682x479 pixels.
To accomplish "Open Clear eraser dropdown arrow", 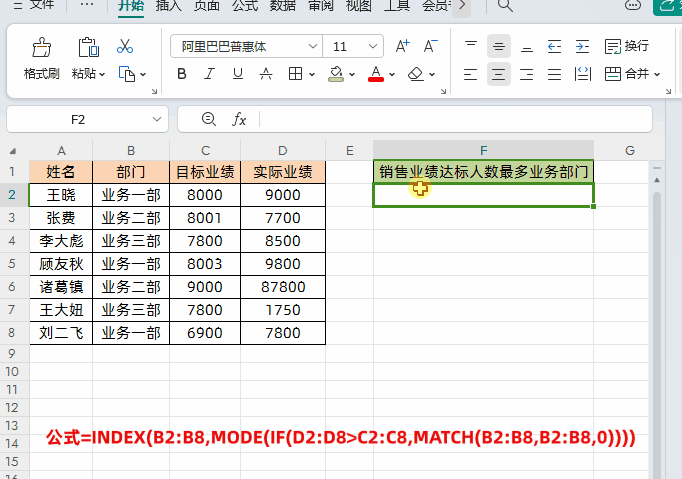I will (x=432, y=74).
